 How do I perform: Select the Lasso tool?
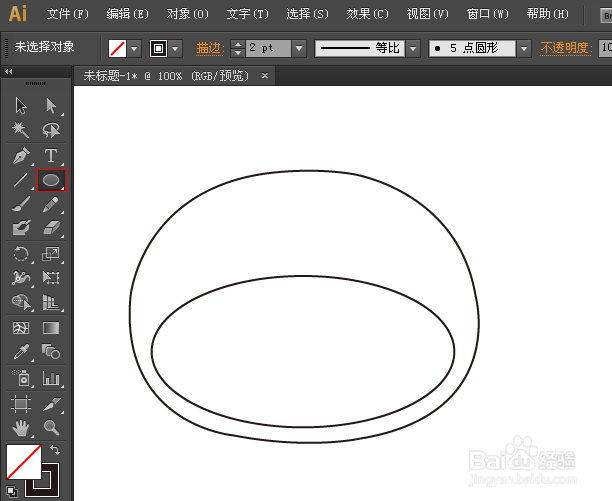coord(51,130)
